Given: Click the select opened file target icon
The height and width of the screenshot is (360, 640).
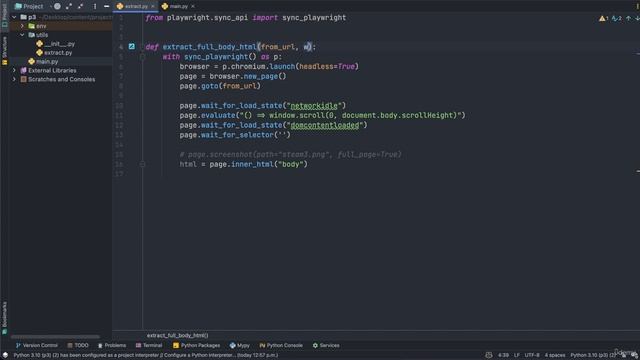Looking at the screenshot, I should 58,6.
